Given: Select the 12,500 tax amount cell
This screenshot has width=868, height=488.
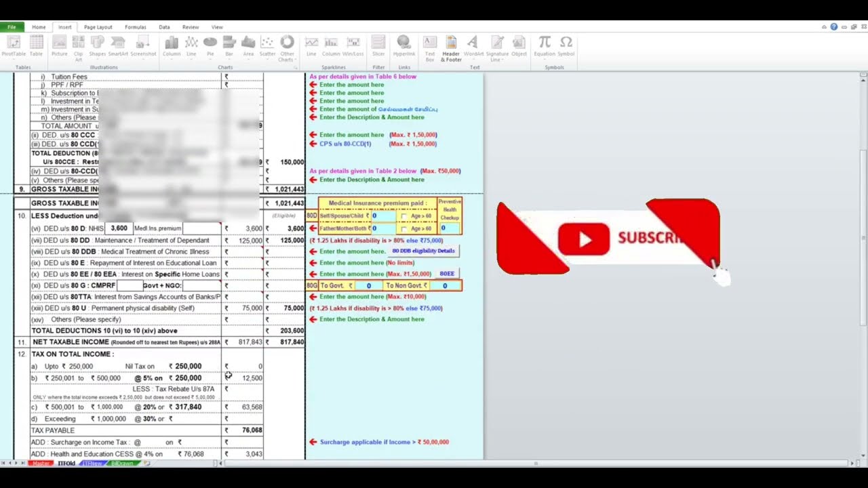Looking at the screenshot, I should click(x=243, y=378).
